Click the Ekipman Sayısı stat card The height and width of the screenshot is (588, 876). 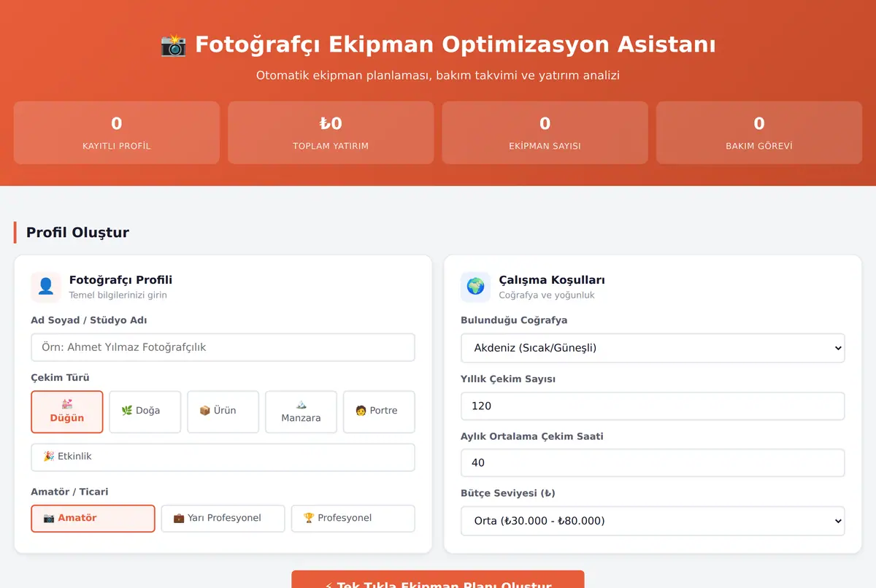(x=545, y=132)
